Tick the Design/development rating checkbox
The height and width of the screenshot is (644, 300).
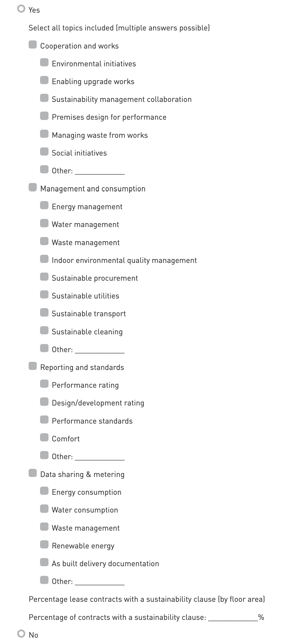44,402
